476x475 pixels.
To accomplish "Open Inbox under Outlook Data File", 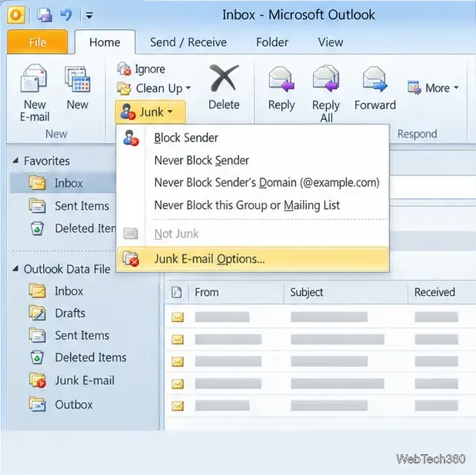I will pos(56,291).
